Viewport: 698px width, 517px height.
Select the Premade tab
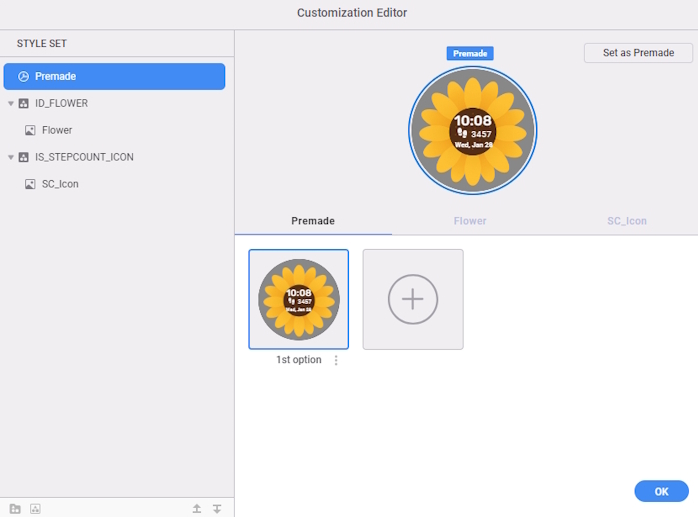tap(313, 221)
